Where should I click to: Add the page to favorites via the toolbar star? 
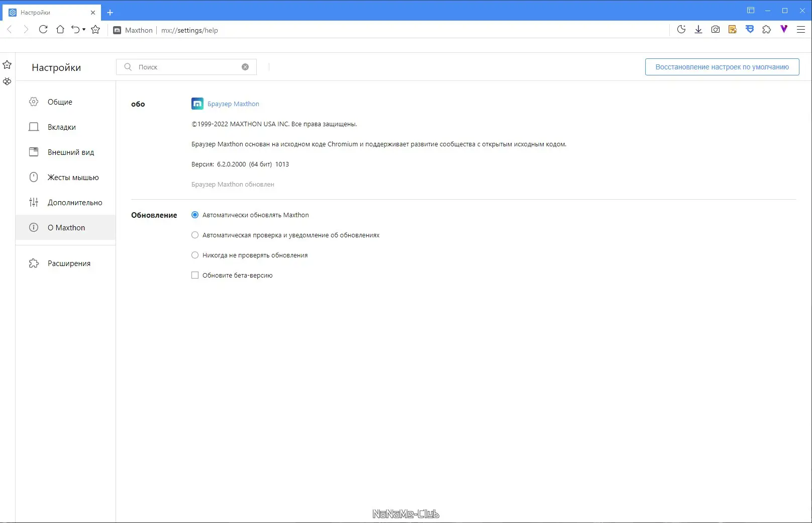pos(95,30)
